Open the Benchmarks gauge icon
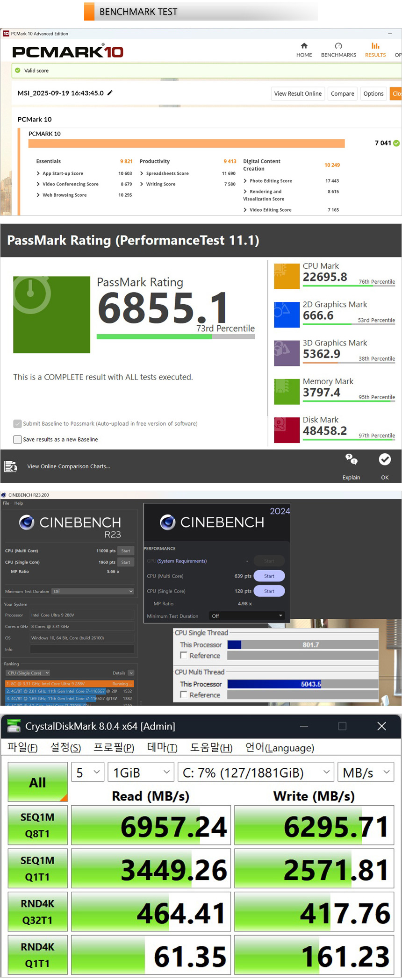The width and height of the screenshot is (402, 980). (338, 46)
